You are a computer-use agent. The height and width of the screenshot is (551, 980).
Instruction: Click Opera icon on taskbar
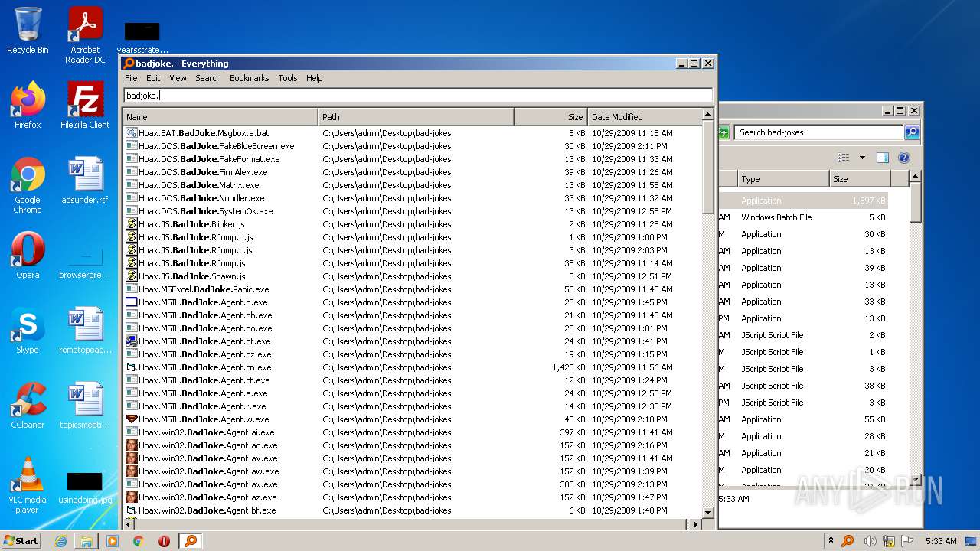click(x=164, y=541)
